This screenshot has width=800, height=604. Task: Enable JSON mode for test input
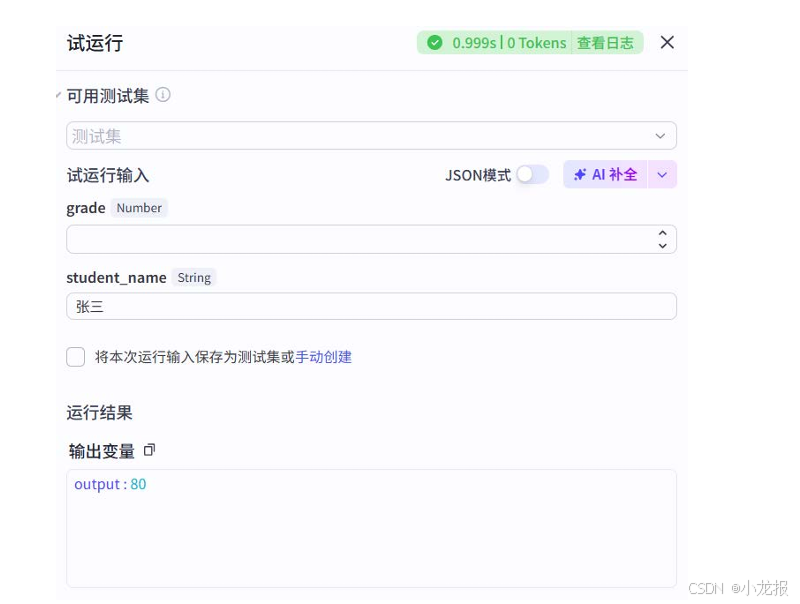[533, 174]
